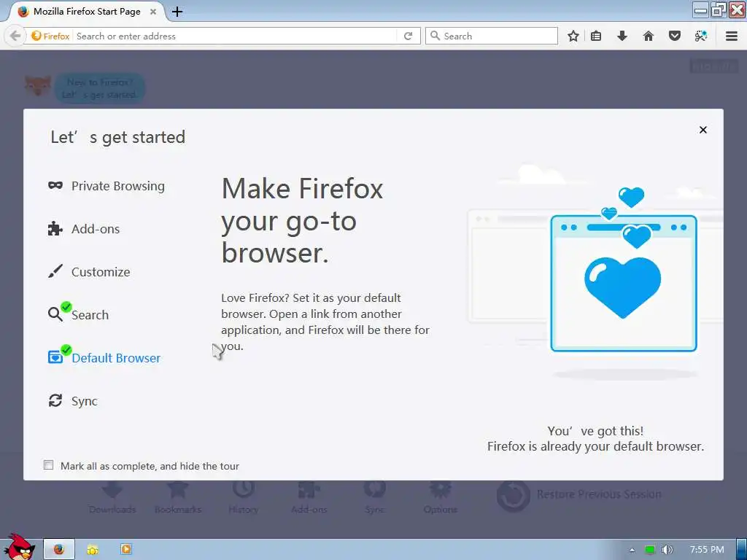Select the Mozilla Firefox Start Page tab
This screenshot has width=747, height=560.
pyautogui.click(x=86, y=12)
